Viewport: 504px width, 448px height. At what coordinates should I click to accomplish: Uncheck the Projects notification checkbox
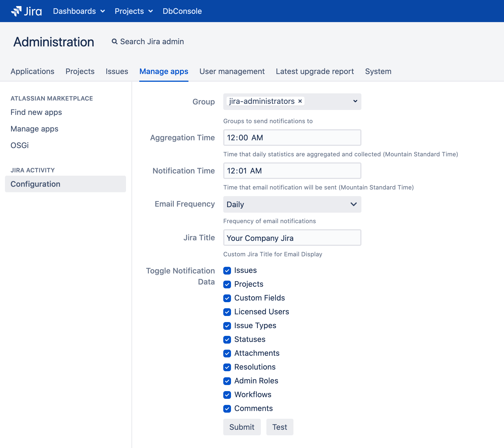coord(227,284)
